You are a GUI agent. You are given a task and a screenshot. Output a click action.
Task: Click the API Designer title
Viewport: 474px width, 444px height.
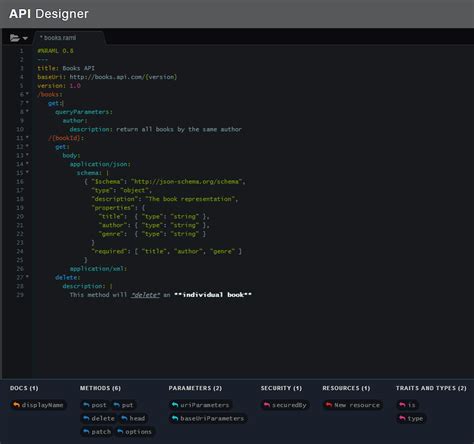pyautogui.click(x=49, y=14)
